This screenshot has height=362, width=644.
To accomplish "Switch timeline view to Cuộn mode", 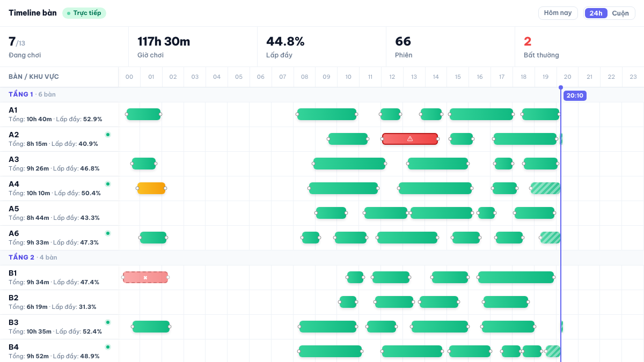I will pos(620,13).
